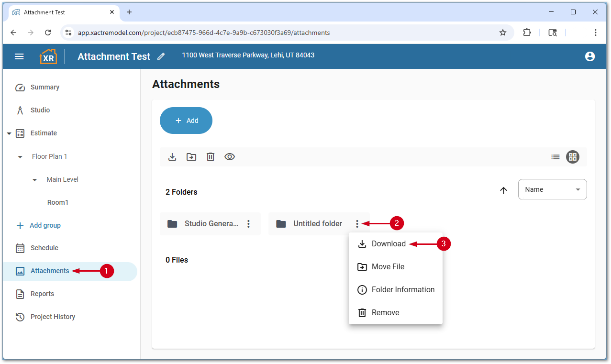This screenshot has height=364, width=611.
Task: Switch to list view layout
Action: click(x=555, y=157)
